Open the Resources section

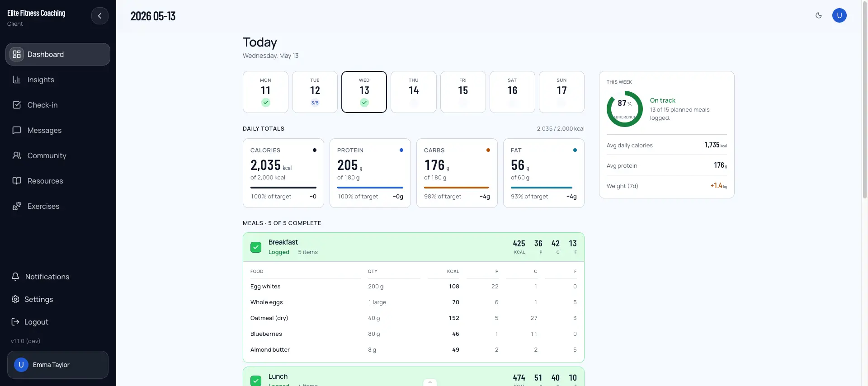58,181
